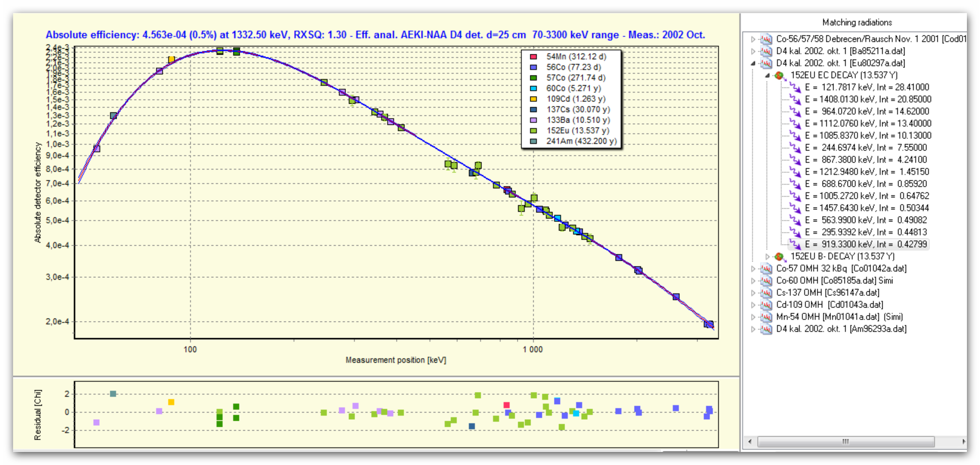Click the spectrum icon beside Cs-137 OMH

[766, 292]
